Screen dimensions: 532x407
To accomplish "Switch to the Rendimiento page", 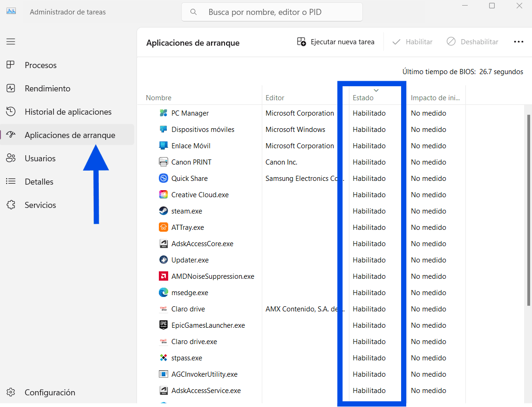I will click(x=48, y=89).
